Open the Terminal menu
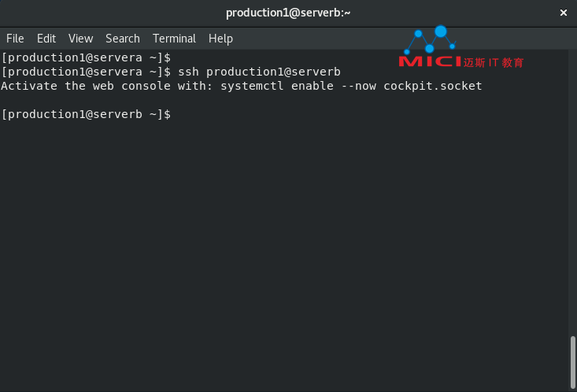 click(174, 39)
